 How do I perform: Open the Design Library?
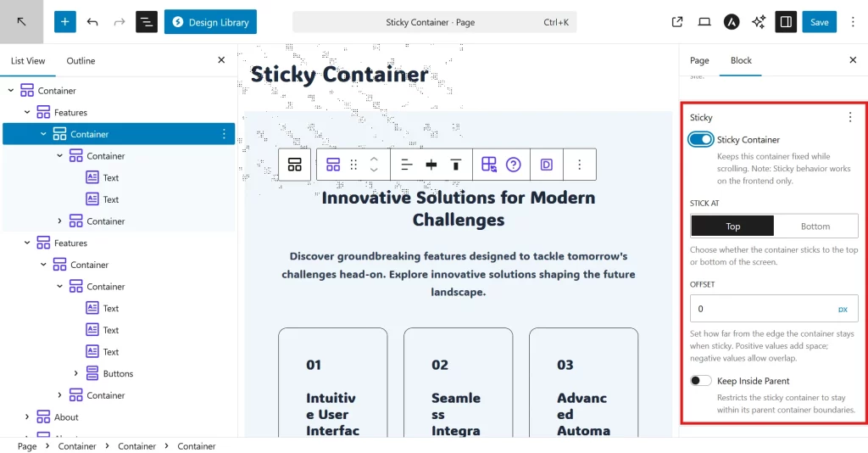tap(210, 22)
